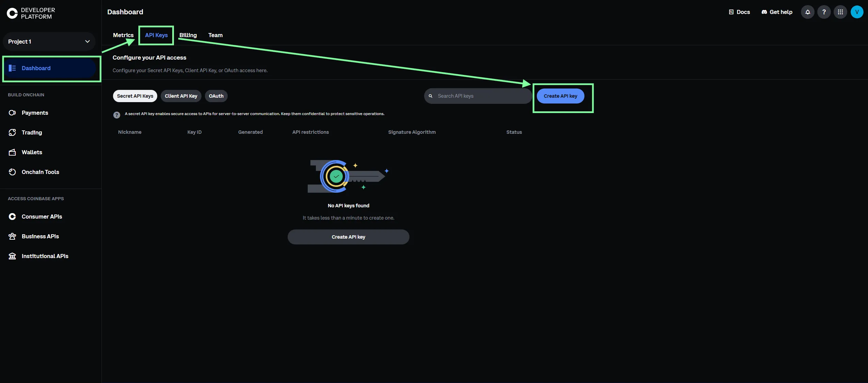Click the Status column header
Screen dimensions: 868x383
tap(514, 132)
